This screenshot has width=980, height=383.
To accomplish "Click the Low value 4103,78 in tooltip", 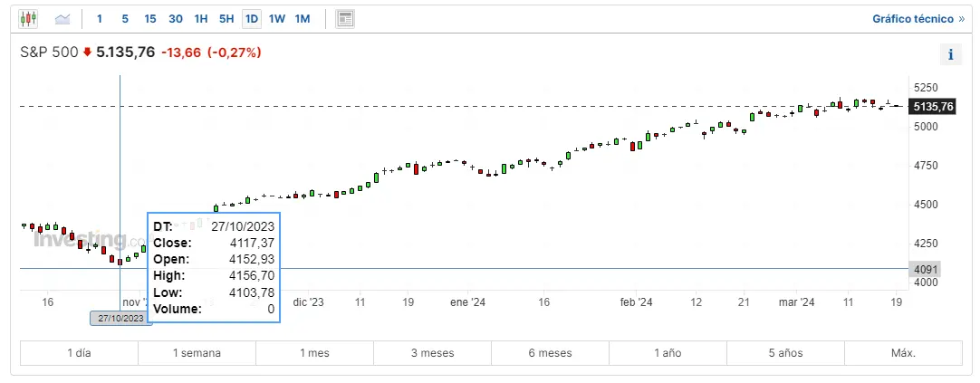I will [x=253, y=292].
